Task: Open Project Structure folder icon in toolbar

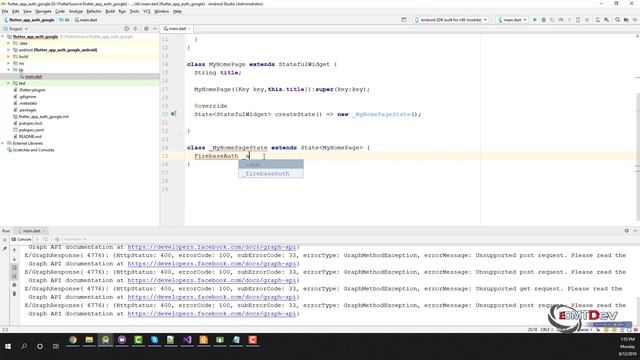Action: point(626,20)
